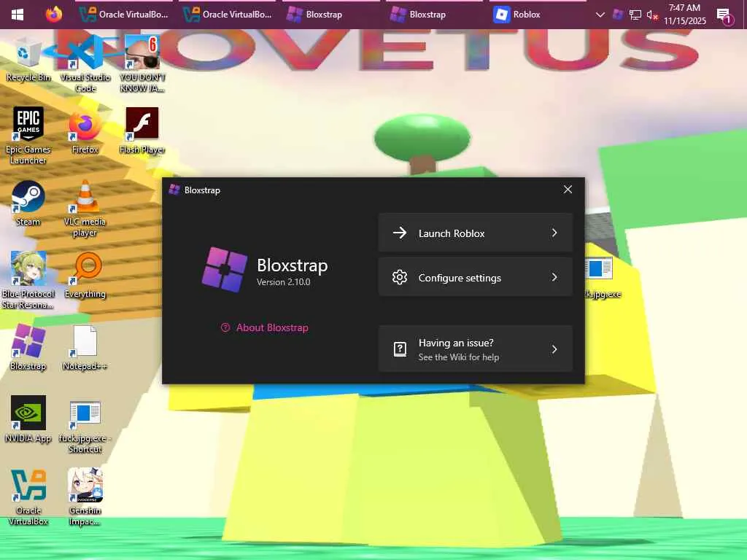The image size is (747, 560).
Task: Open the Steam desktop shortcut
Action: click(28, 203)
